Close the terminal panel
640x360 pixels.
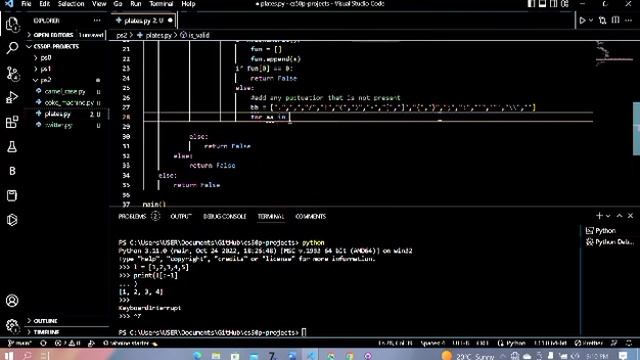[630, 216]
